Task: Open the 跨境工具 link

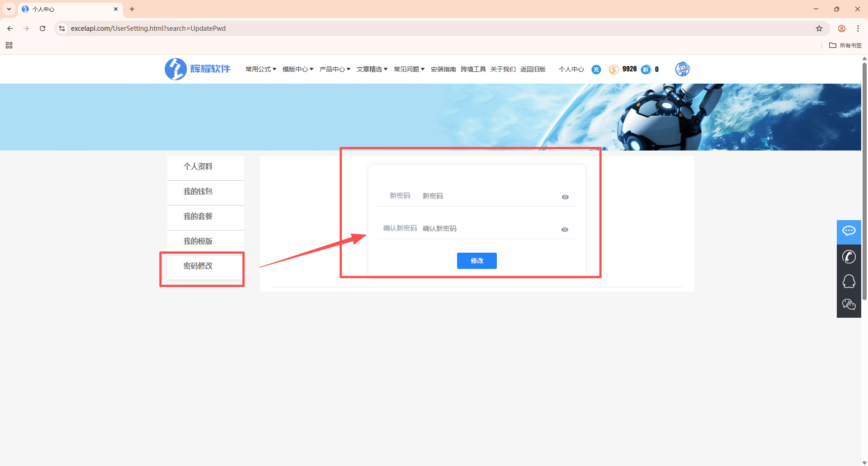Action: pos(473,69)
